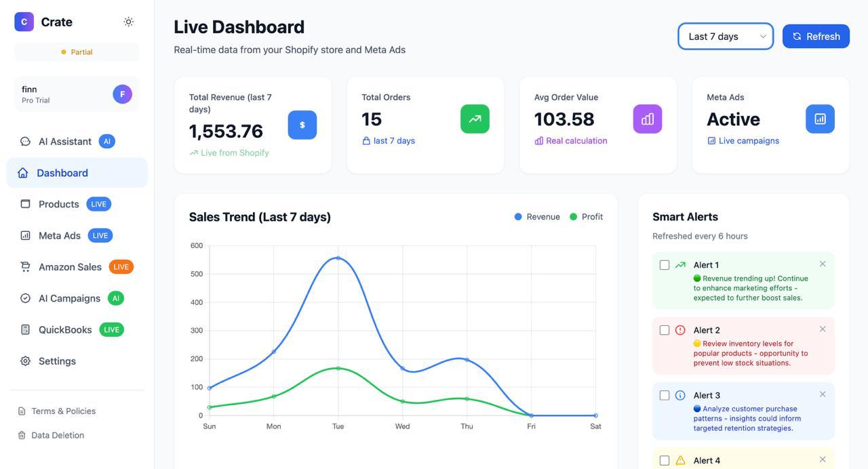
Task: Click the dollar icon on Total Revenue card
Action: [x=302, y=125]
